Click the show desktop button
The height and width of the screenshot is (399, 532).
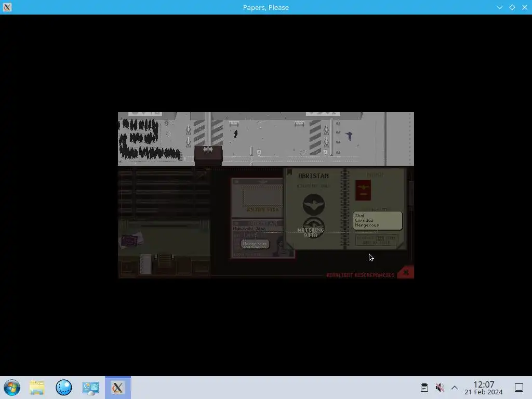tap(519, 388)
